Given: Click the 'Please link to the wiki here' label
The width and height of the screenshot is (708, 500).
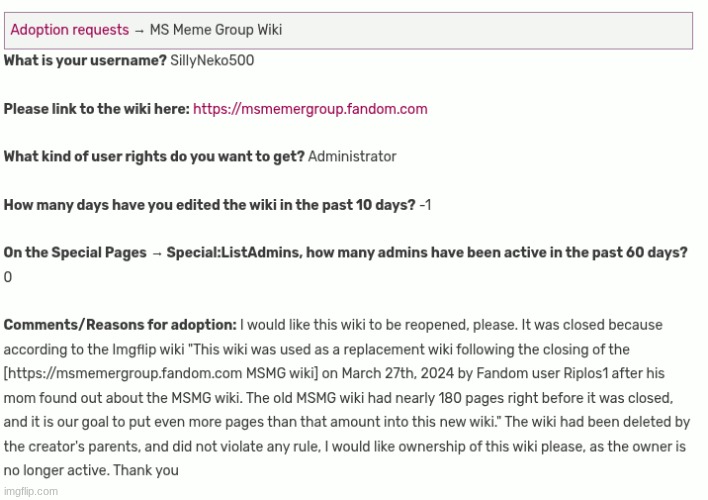Looking at the screenshot, I should tap(96, 109).
